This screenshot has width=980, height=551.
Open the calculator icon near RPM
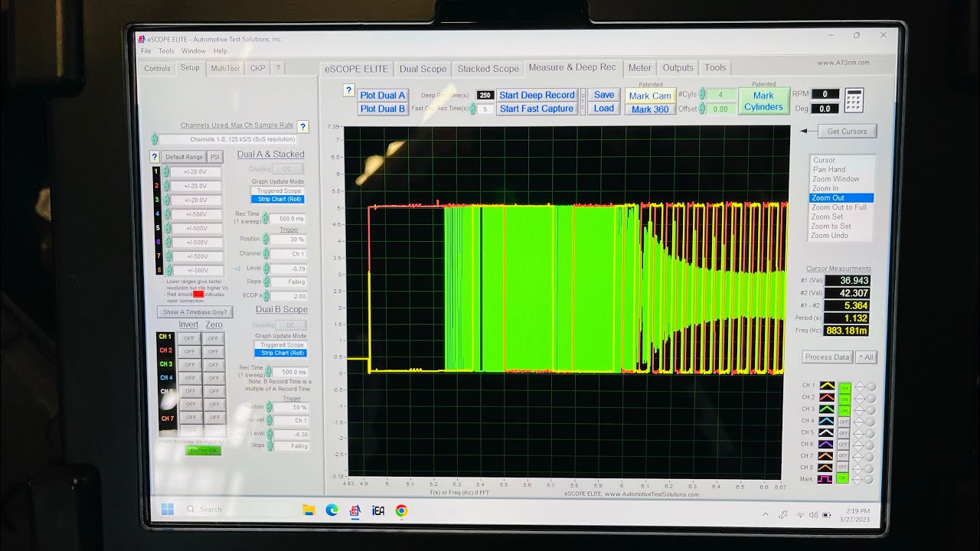[854, 100]
